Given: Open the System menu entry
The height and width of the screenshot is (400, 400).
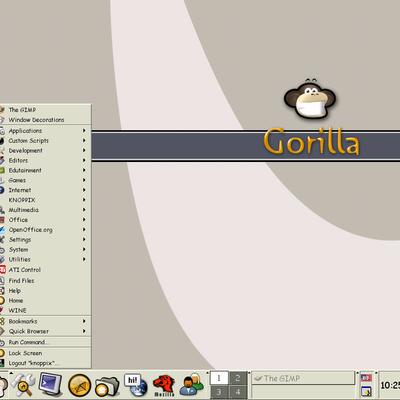Looking at the screenshot, I should [45, 249].
